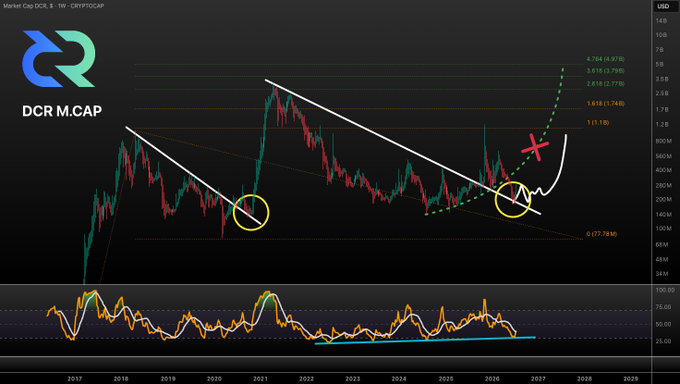Select the Fibonacci label '3.618 (3.79B)'
The image size is (680, 384).
[605, 71]
